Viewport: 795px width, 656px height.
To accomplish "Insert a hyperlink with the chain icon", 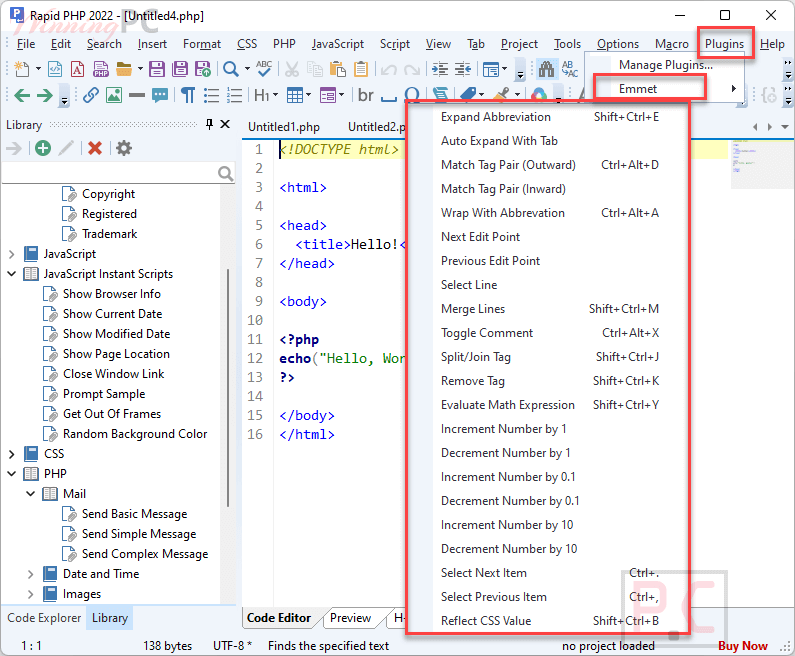I will point(91,95).
